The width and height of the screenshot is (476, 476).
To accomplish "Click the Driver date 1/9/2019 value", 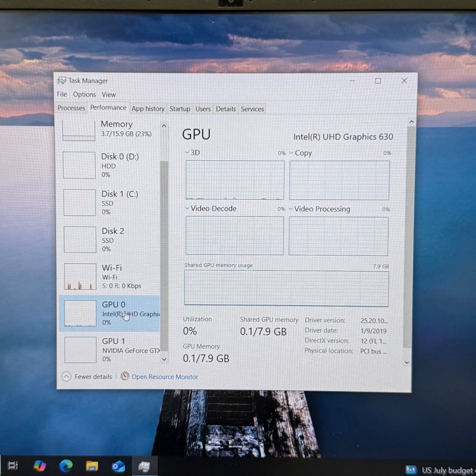I will coord(373,331).
